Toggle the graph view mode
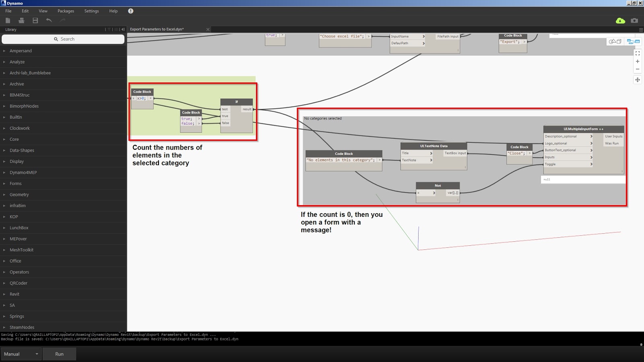This screenshot has height=362, width=644. coord(633,41)
